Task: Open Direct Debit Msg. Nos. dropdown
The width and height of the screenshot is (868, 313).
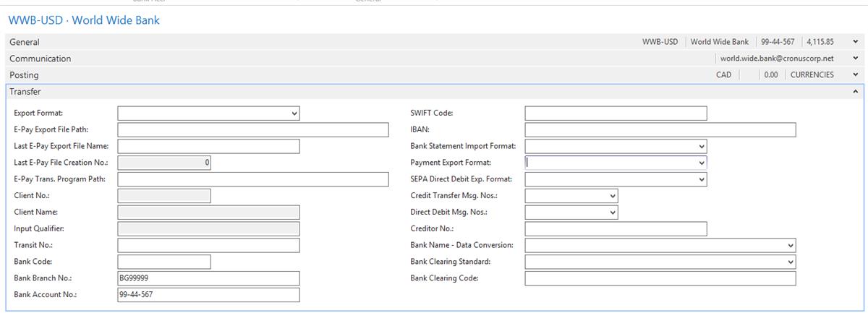Action: point(613,213)
